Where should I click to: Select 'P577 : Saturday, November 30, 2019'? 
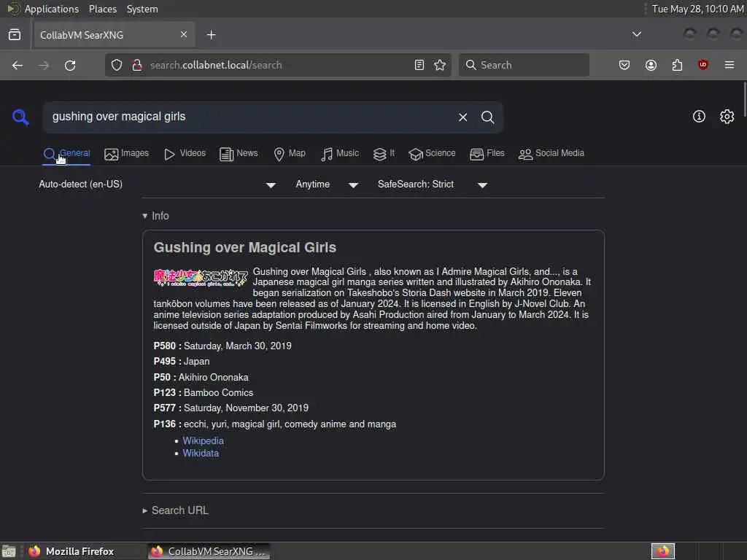(x=231, y=408)
